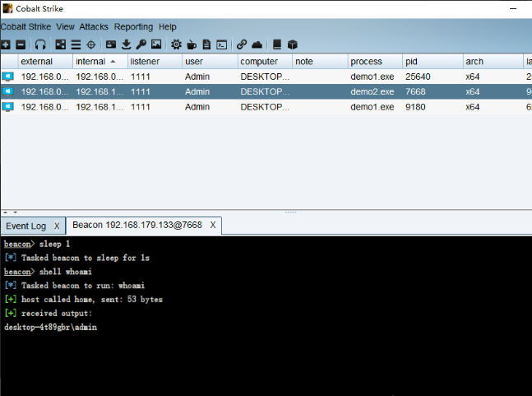Click the external IP cell in the pid 7668 row
The width and height of the screenshot is (532, 396).
point(45,91)
